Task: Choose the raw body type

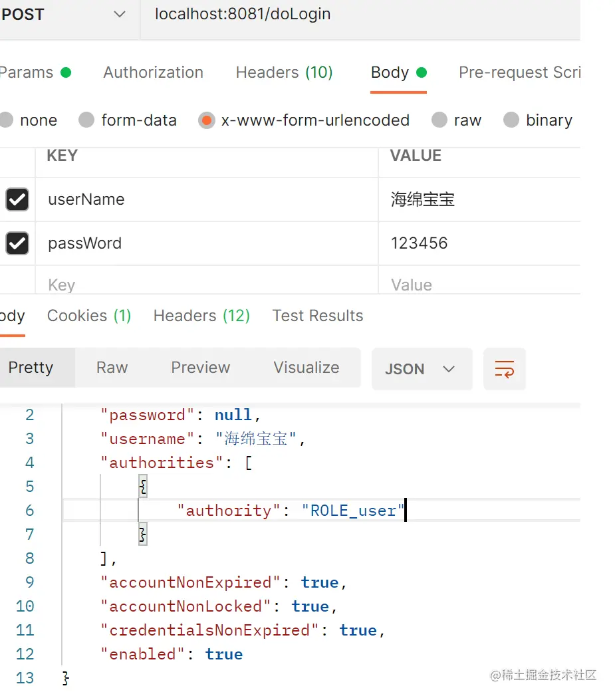Action: coord(439,120)
